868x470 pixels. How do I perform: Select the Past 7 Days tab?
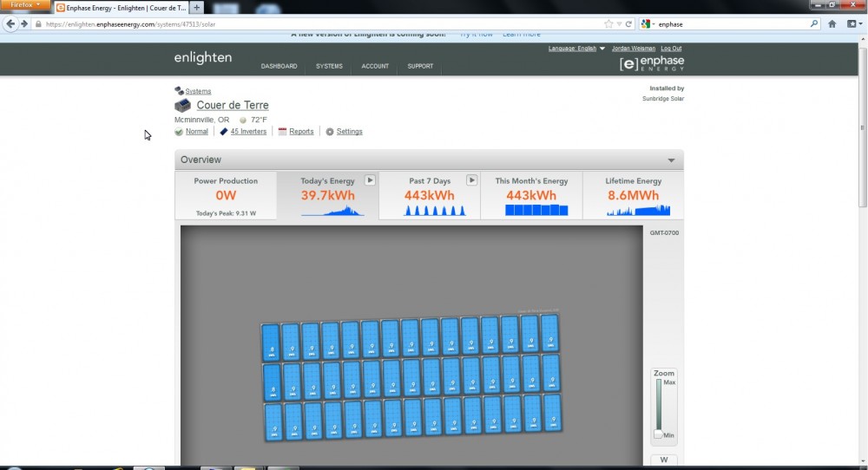pos(430,196)
